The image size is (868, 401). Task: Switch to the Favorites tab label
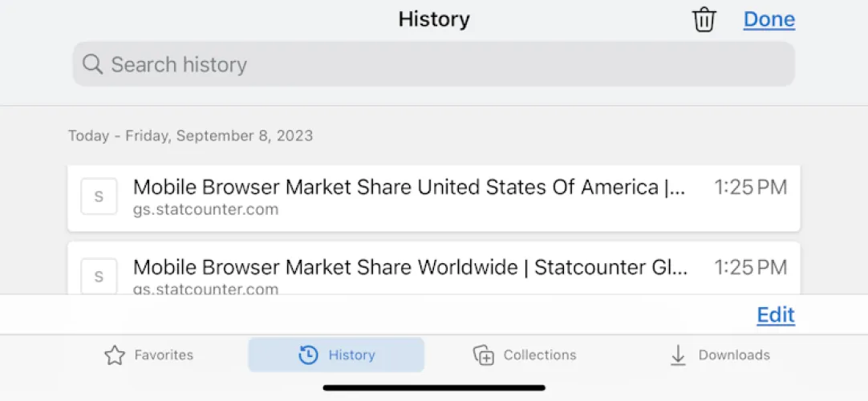(x=164, y=355)
